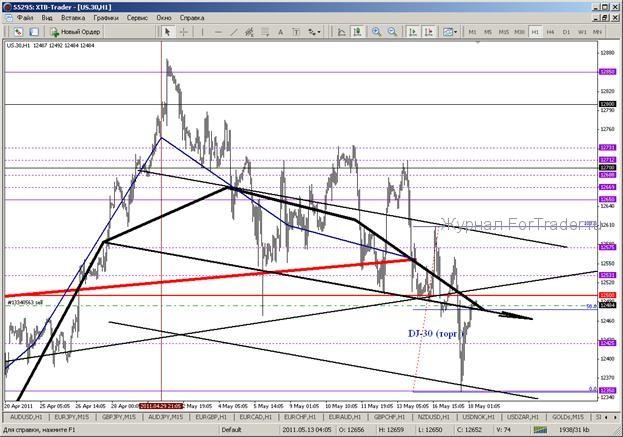Image resolution: width=623 pixels, height=437 pixels.
Task: Open the NZDUSD,H1 chart tab
Action: [x=433, y=417]
